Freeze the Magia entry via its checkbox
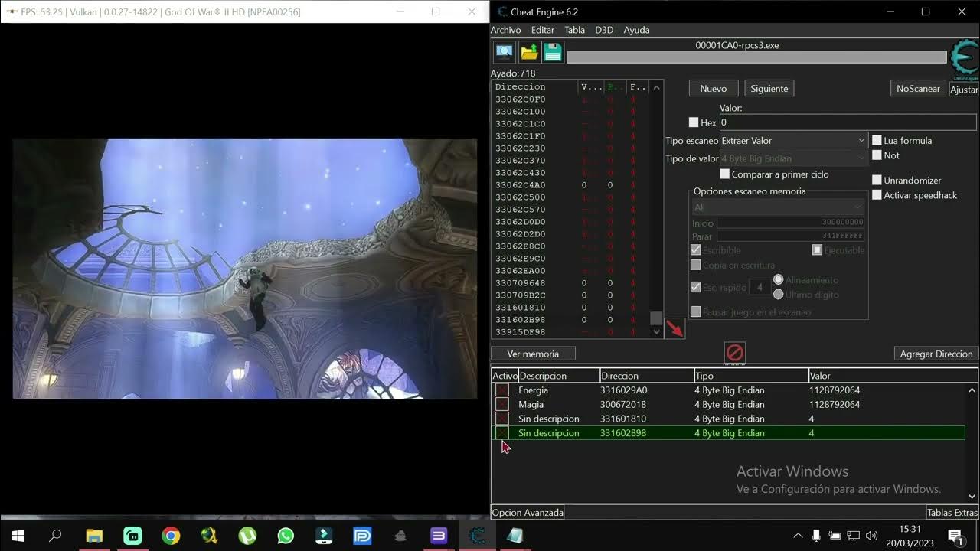Screen dimensions: 980x551 [x=502, y=404]
